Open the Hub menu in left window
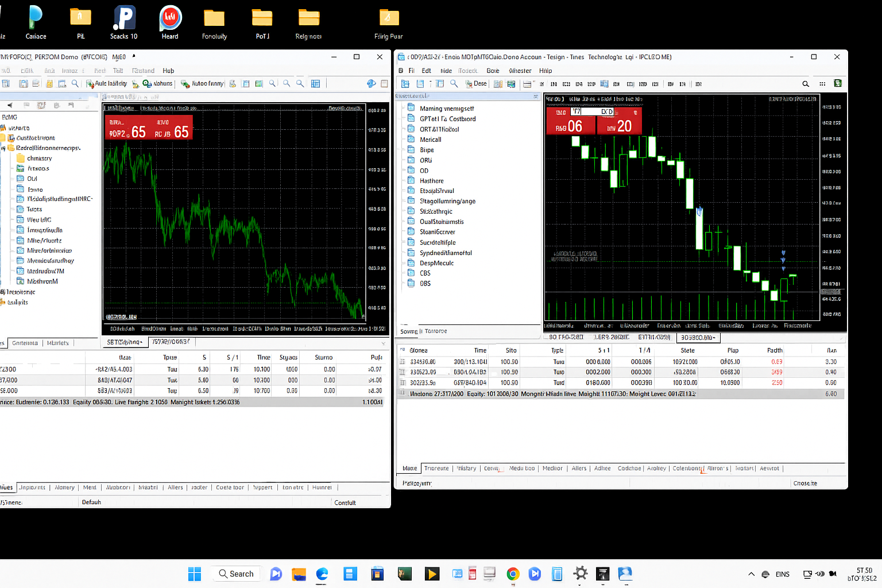The image size is (882, 588). (168, 71)
